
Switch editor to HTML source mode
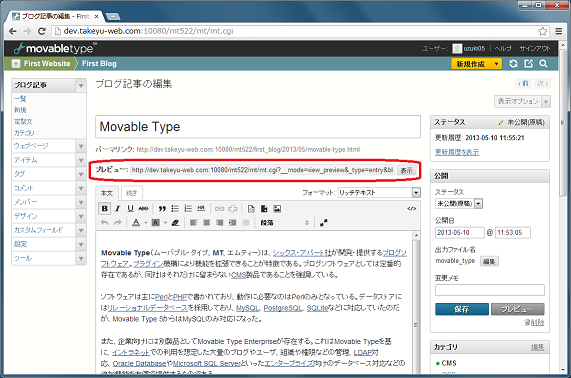click(x=411, y=209)
